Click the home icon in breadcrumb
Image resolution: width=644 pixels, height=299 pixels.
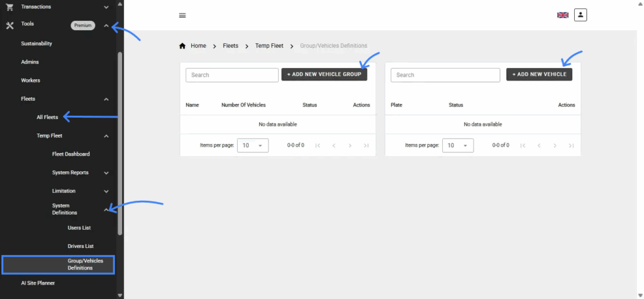point(182,46)
